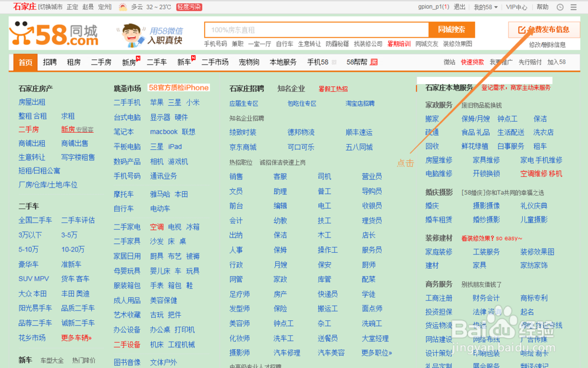Screen dimensions: 588x368
Task: Click the 退出 logout link
Action: click(459, 7)
